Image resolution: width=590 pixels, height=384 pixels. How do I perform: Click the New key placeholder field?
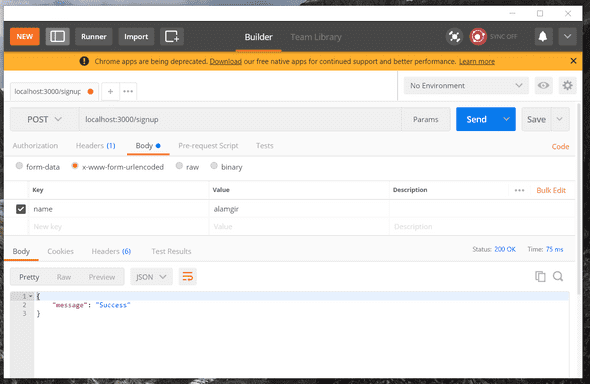point(119,226)
